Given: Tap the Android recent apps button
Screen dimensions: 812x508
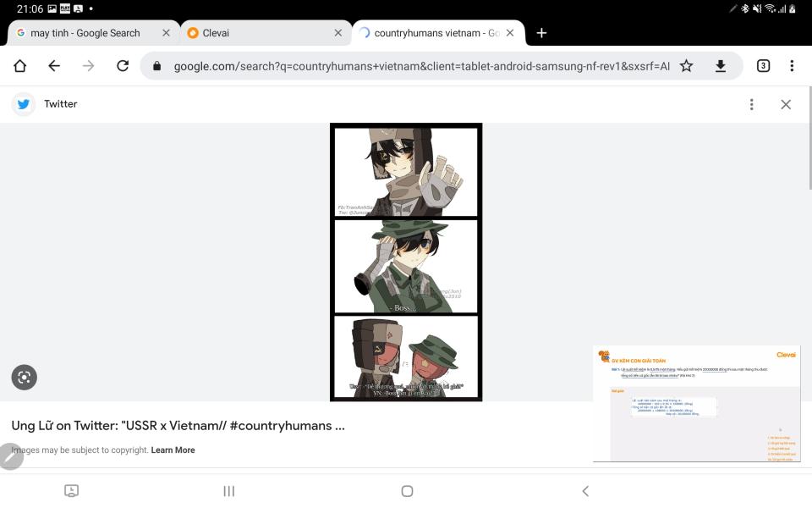Looking at the screenshot, I should [229, 491].
